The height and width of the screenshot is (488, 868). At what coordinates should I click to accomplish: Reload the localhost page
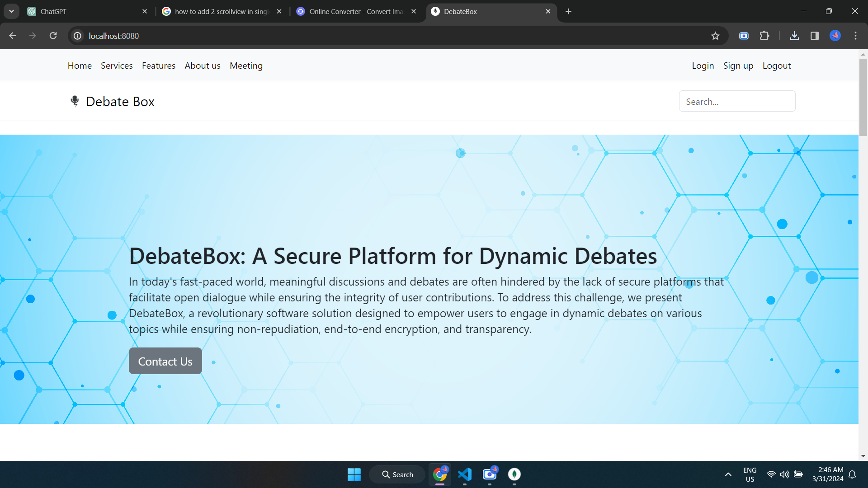point(53,36)
